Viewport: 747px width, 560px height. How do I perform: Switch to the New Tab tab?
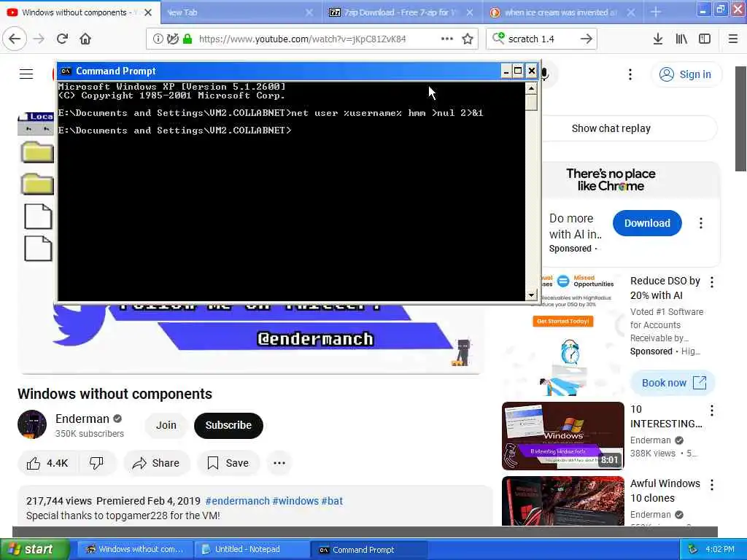point(237,12)
